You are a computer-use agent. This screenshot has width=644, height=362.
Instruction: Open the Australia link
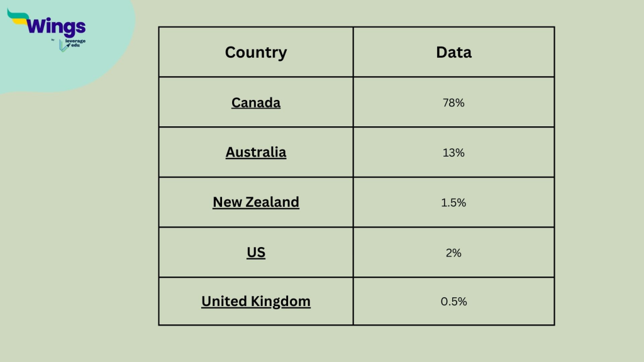[x=256, y=152]
